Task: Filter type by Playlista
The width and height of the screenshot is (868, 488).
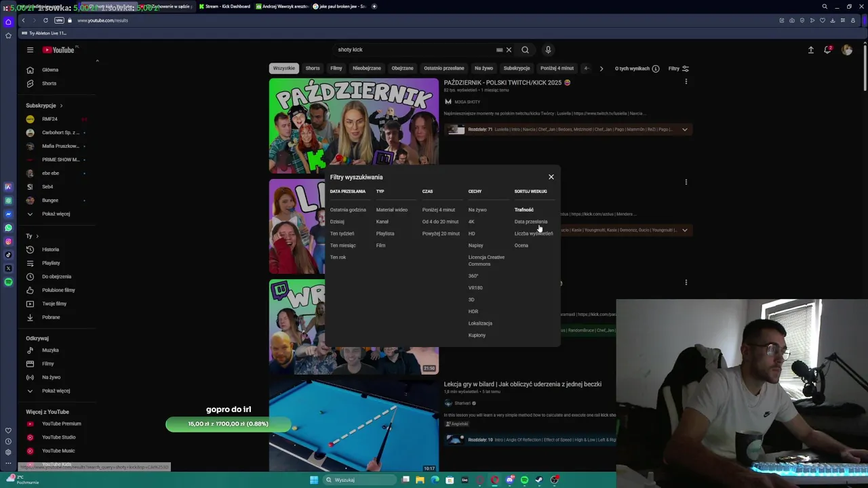Action: tap(385, 234)
